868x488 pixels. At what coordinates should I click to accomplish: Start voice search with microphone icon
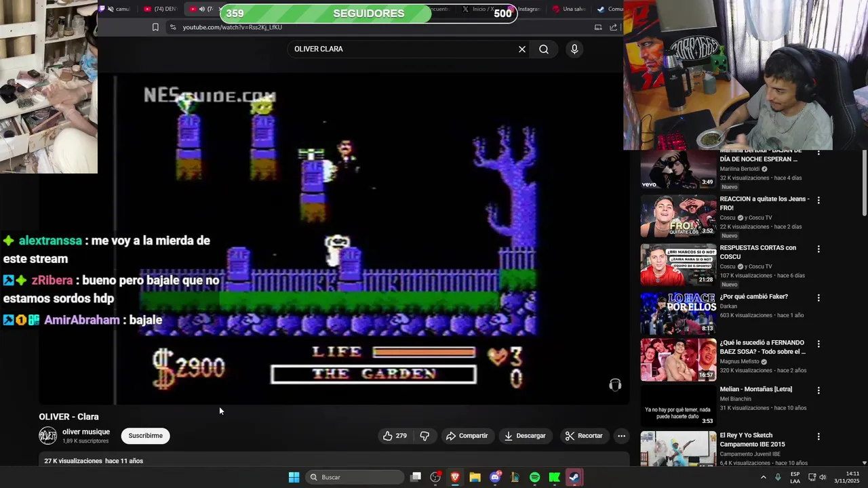574,49
